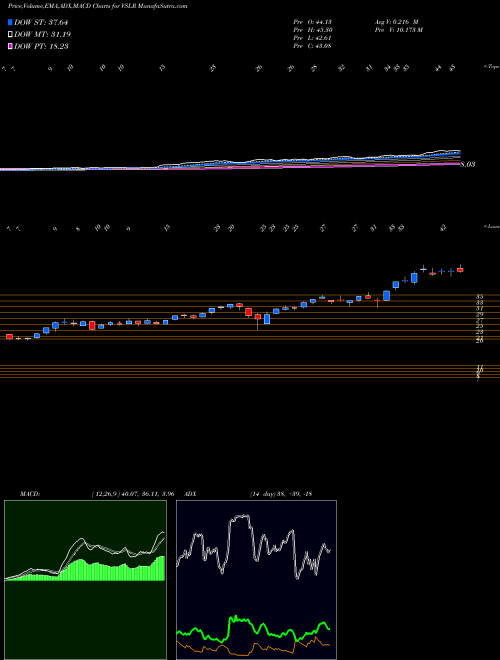Image resolution: width=500 pixels, height=660 pixels.
Task: Select the "DOW MT: 31.19" legend text
Action: (x=42, y=34)
